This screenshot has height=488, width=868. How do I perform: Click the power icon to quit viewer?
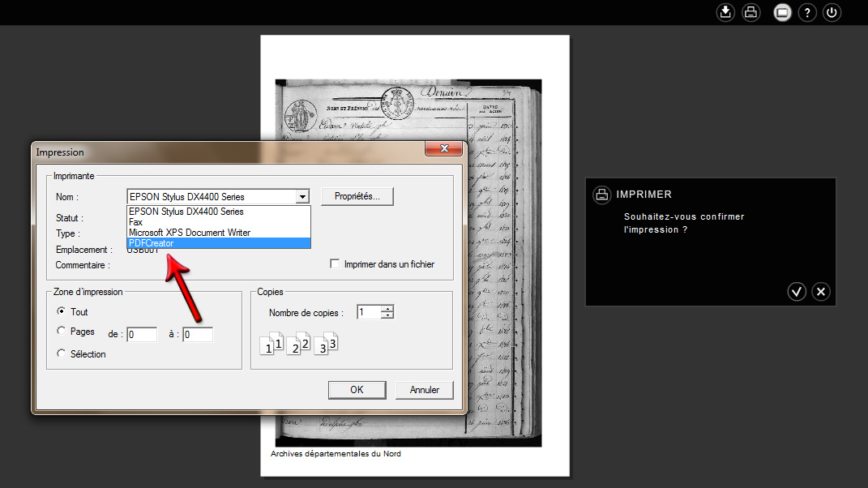[832, 12]
